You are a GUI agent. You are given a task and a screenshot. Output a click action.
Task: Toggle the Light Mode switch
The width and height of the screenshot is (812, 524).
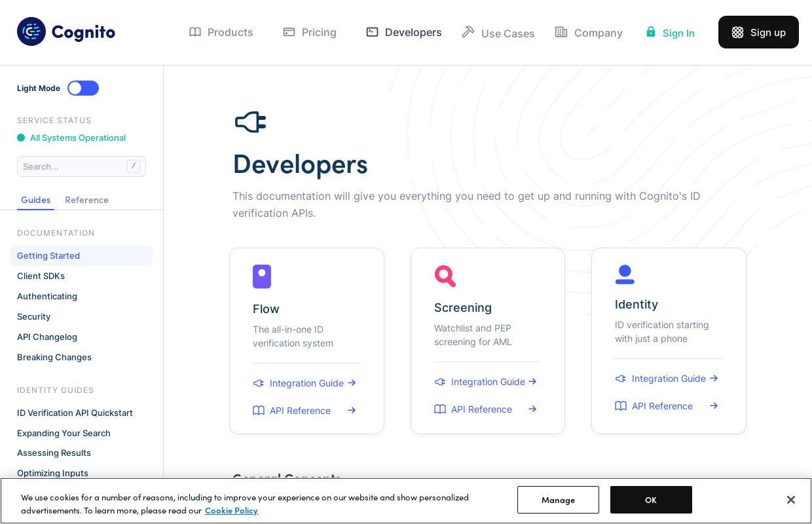(83, 88)
